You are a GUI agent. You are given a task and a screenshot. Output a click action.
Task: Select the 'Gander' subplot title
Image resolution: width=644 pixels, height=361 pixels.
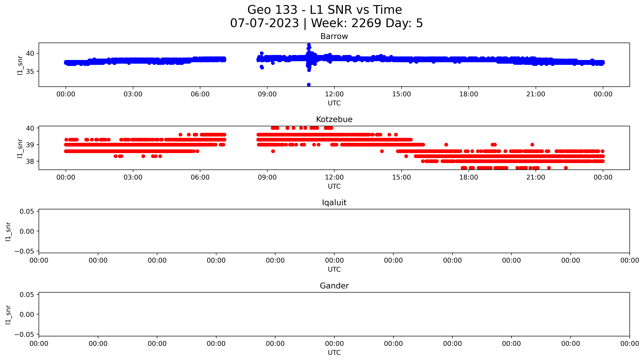pos(334,286)
